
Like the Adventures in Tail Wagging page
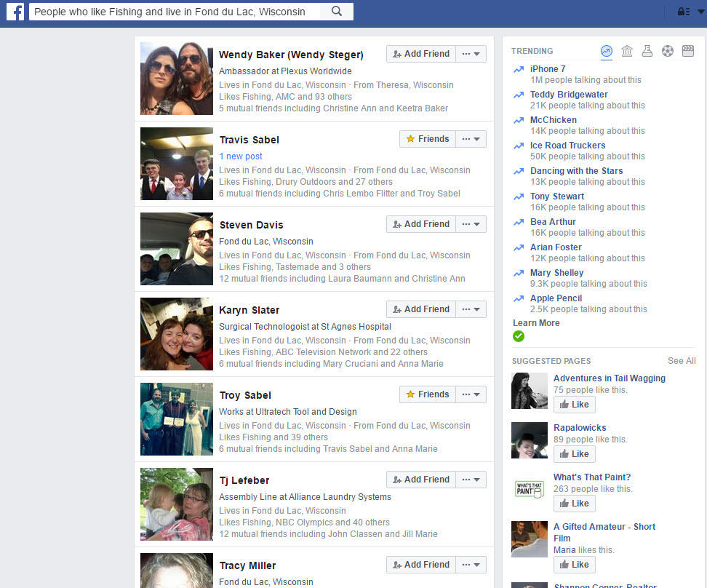tap(574, 405)
